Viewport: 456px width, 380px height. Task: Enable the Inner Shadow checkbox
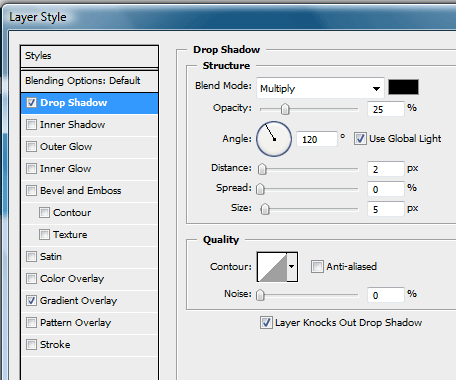coord(31,125)
